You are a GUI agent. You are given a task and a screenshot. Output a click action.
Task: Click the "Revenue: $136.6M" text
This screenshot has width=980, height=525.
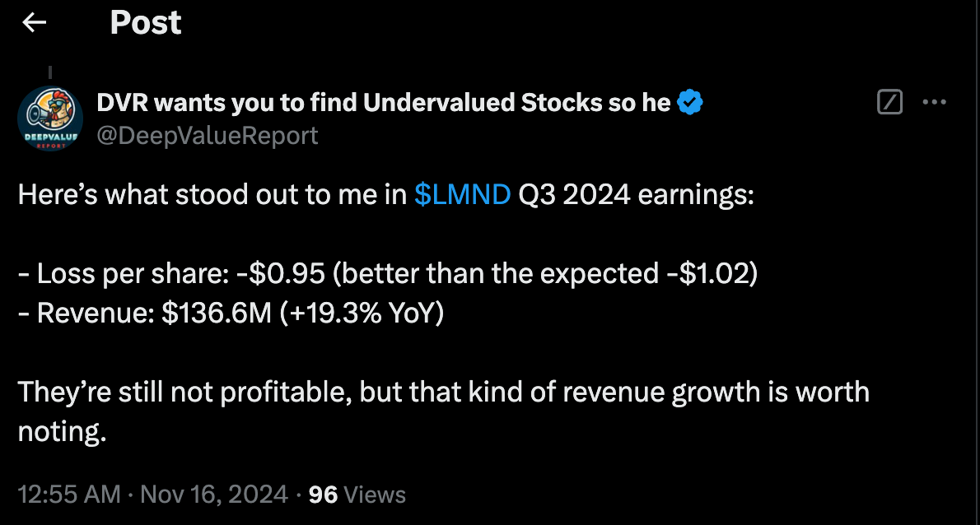154,313
